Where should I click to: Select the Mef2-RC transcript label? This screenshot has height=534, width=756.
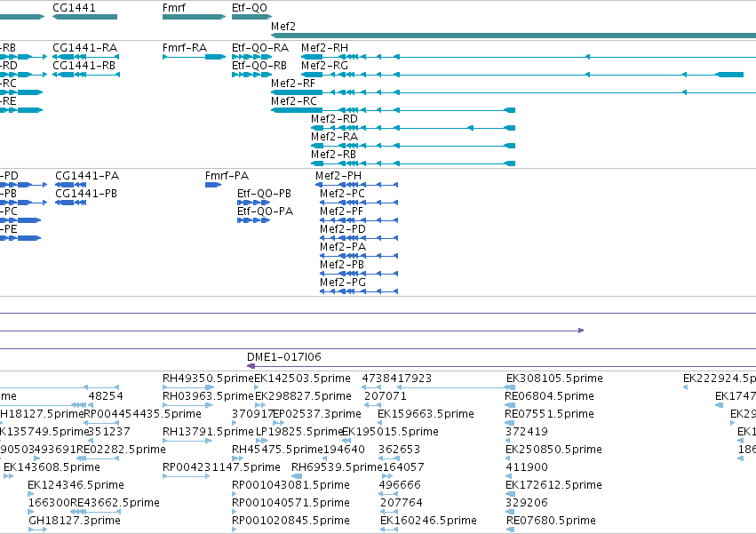point(294,101)
